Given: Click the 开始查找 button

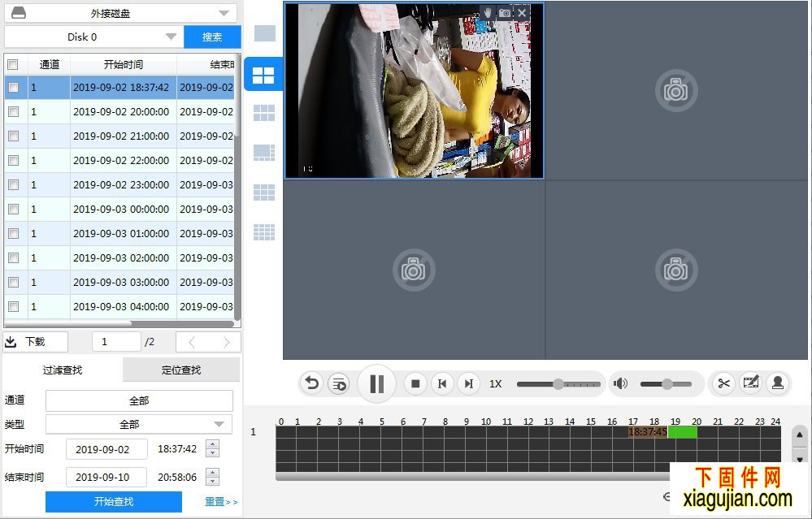Looking at the screenshot, I should click(114, 501).
